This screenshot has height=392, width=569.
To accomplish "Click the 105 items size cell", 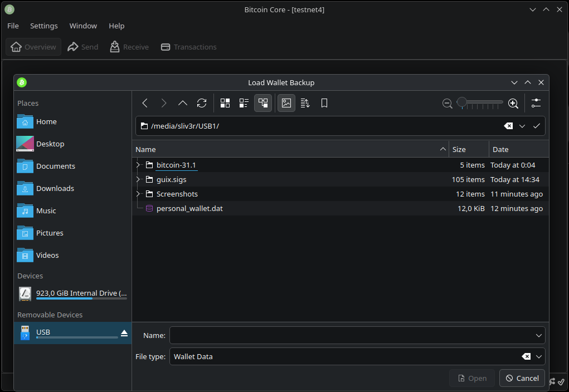I will pos(468,179).
